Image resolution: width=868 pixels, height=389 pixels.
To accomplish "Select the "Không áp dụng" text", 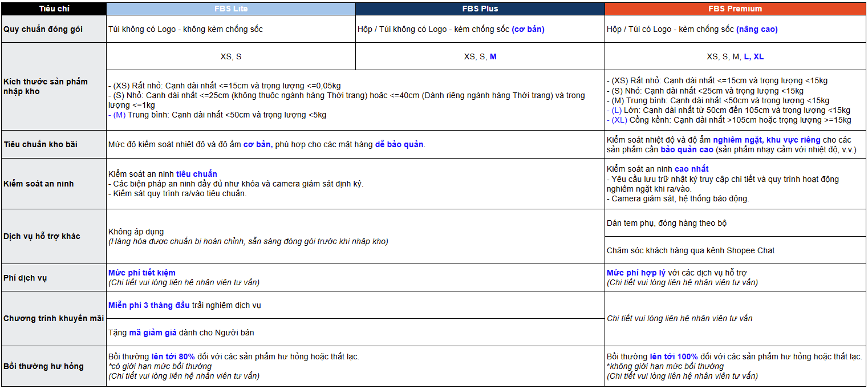I will [136, 232].
